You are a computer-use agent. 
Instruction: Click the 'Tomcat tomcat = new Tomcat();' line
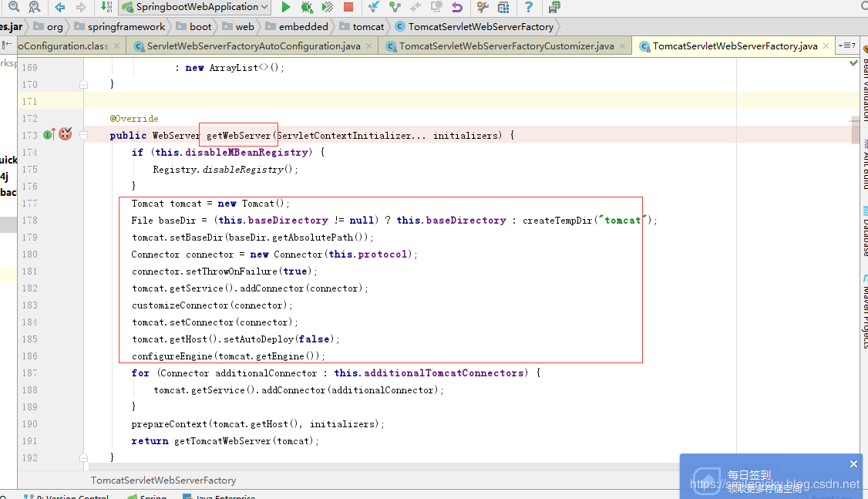tap(210, 204)
